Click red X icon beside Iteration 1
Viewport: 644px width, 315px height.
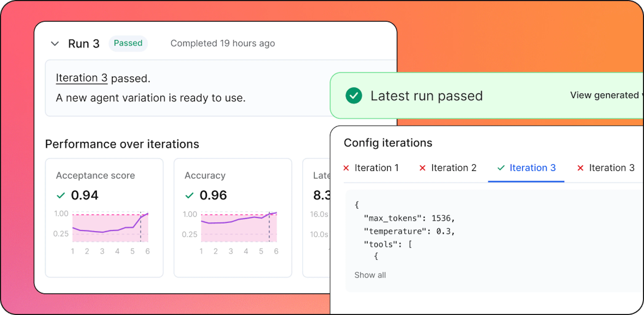[x=346, y=168]
